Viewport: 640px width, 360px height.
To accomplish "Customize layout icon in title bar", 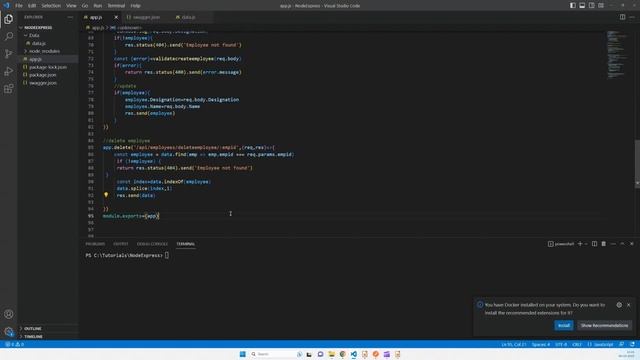I will point(601,5).
